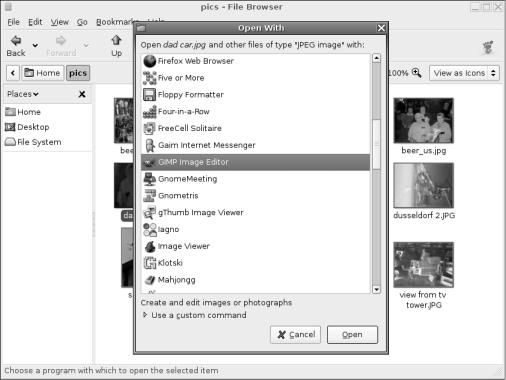The image size is (506, 380).
Task: Click the gThumb Image Viewer icon
Action: pyautogui.click(x=150, y=212)
